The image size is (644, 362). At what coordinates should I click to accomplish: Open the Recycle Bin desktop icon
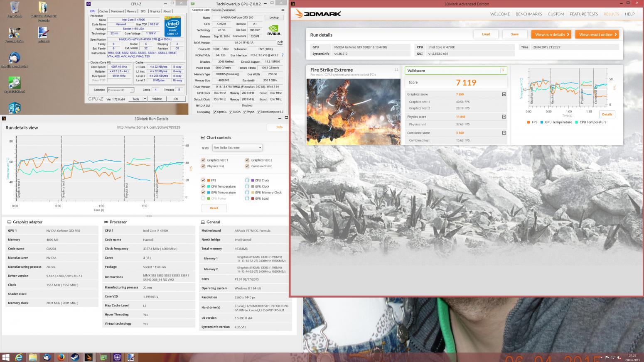pyautogui.click(x=14, y=10)
